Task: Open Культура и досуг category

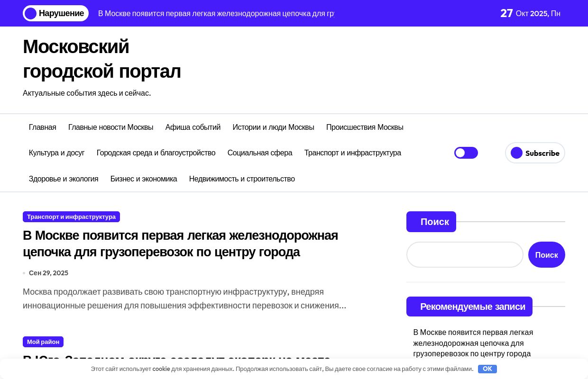Action: click(x=56, y=153)
